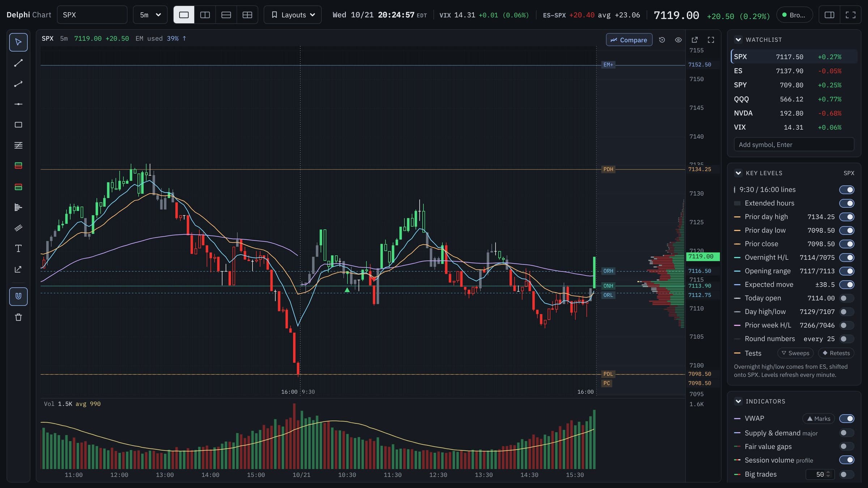Select two-row stacked layout
The image size is (868, 488).
[226, 15]
